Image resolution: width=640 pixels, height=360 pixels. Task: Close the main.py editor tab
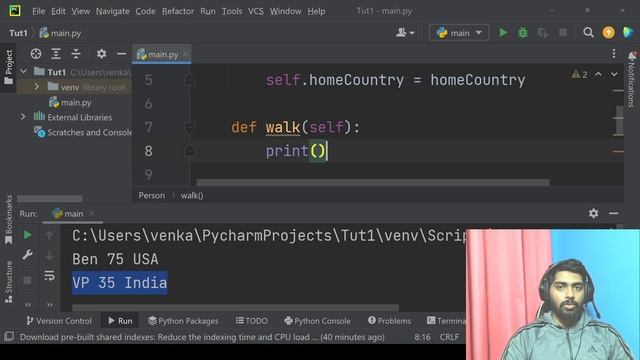click(x=186, y=54)
